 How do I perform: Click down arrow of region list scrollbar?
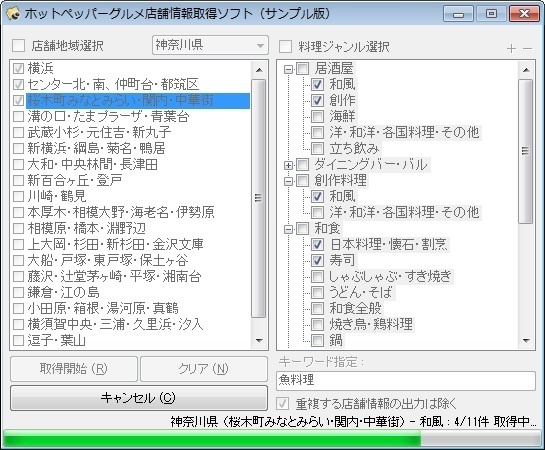[x=259, y=341]
